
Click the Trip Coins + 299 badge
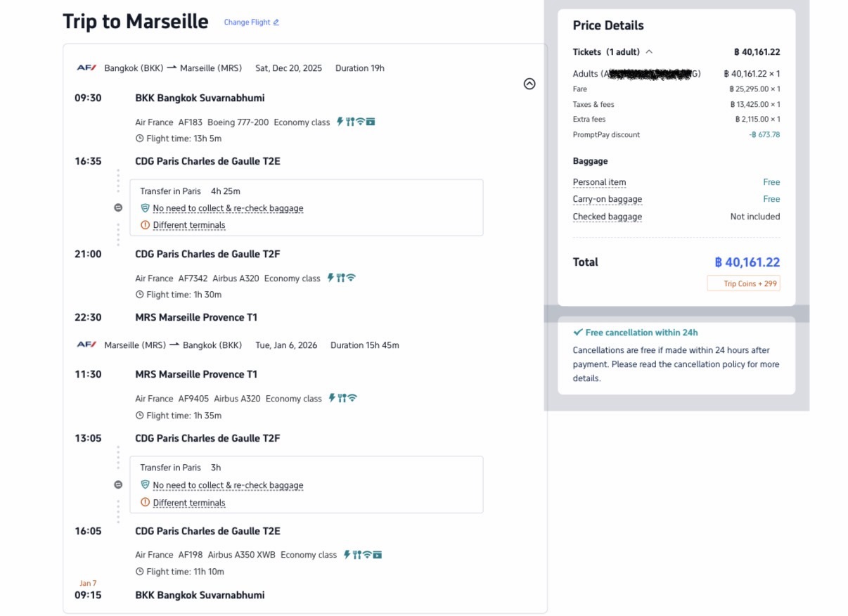pyautogui.click(x=743, y=283)
